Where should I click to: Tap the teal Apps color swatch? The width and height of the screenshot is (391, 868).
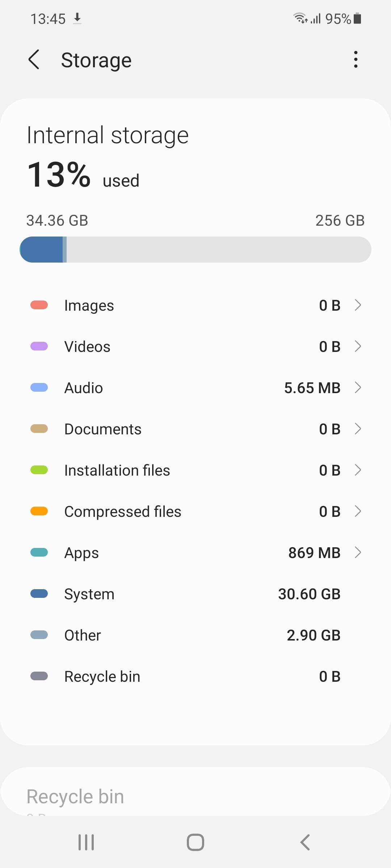pyautogui.click(x=39, y=553)
